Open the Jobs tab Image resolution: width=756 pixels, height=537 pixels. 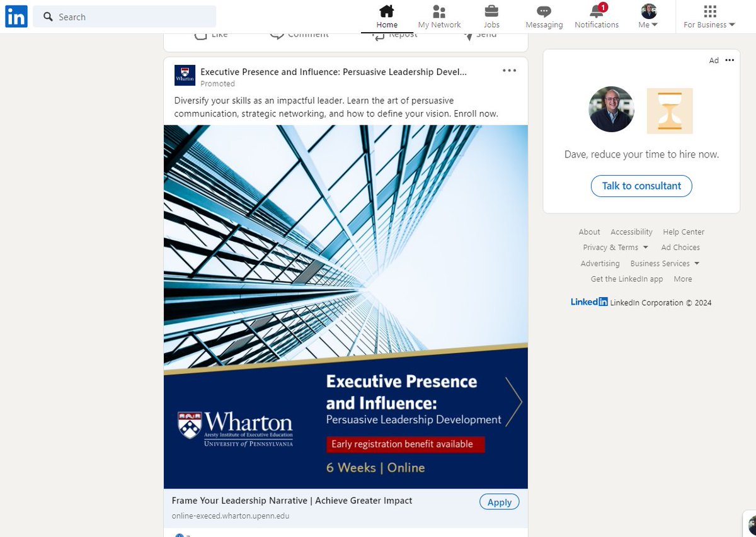491,17
